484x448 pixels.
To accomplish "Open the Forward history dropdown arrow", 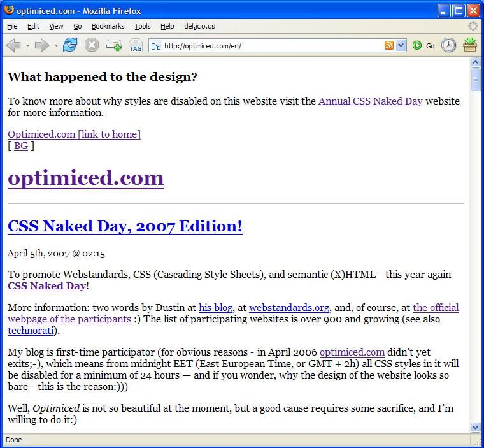I will coord(56,46).
